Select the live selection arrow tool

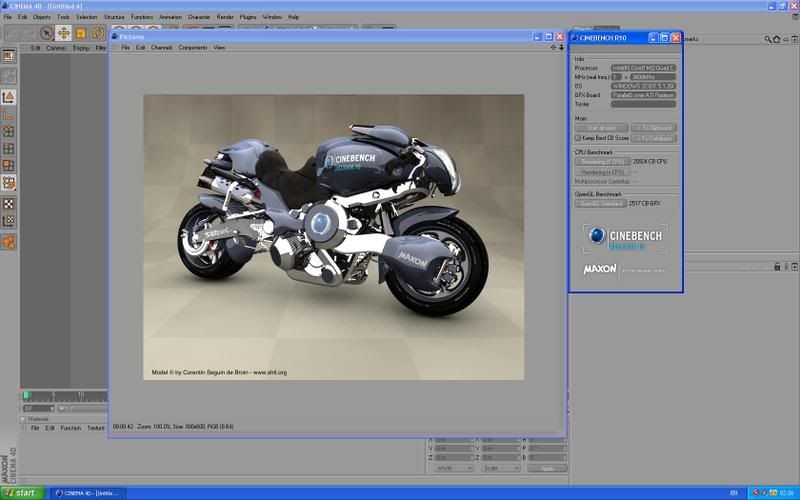pyautogui.click(x=46, y=33)
